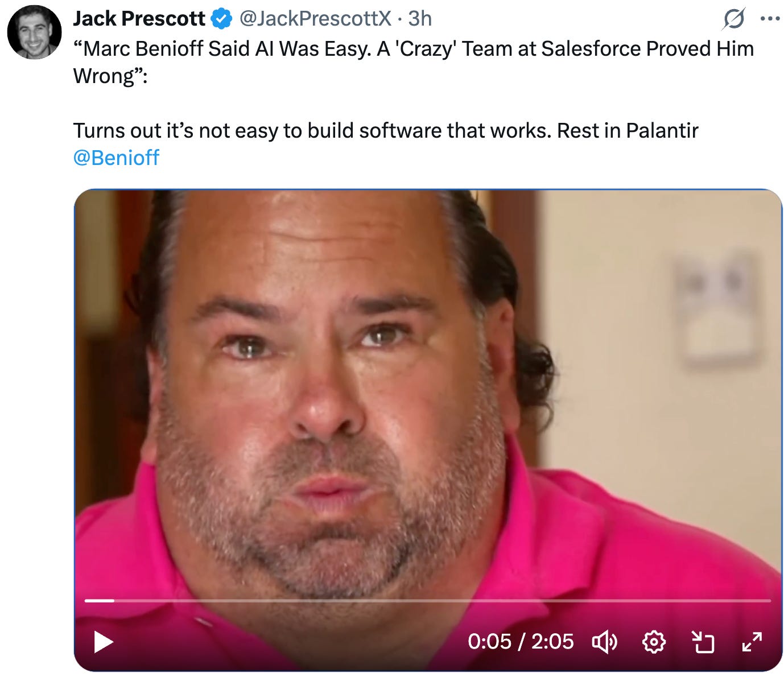Viewport: 784px width, 677px height.
Task: Mute the video using the speaker icon
Action: click(605, 642)
